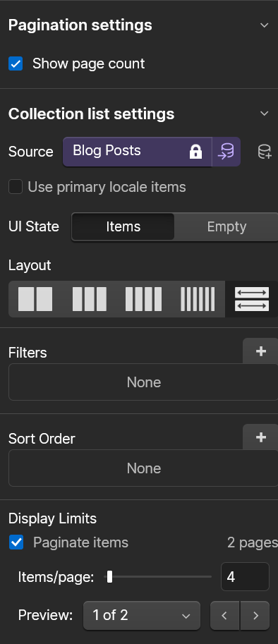Select the two-column layout icon
This screenshot has width=278, height=644.
tap(35, 299)
